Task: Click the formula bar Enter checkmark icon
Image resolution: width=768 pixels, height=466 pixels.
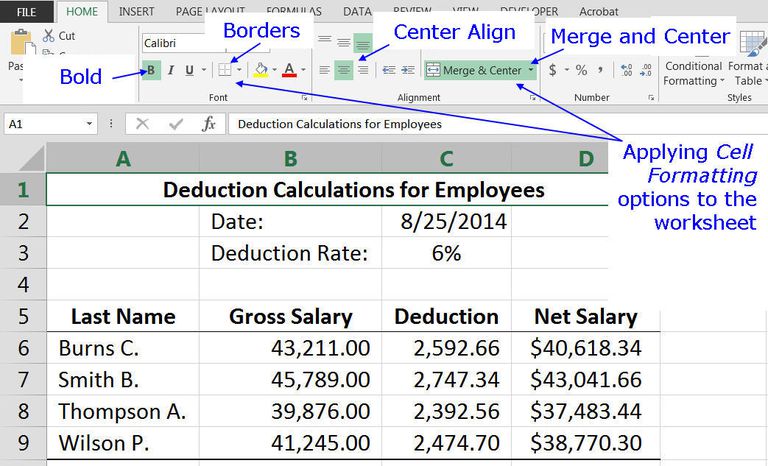Action: [175, 124]
